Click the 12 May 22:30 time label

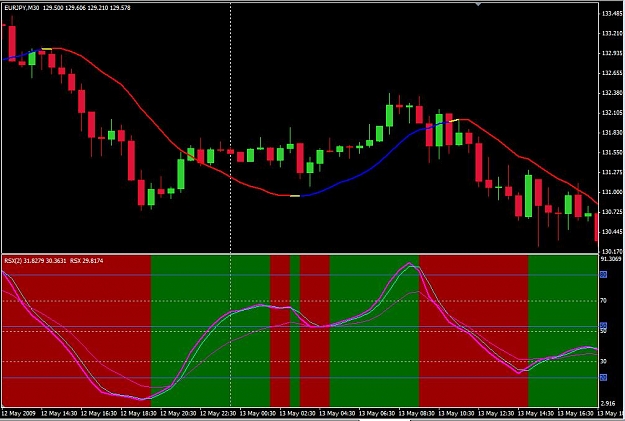218,413
